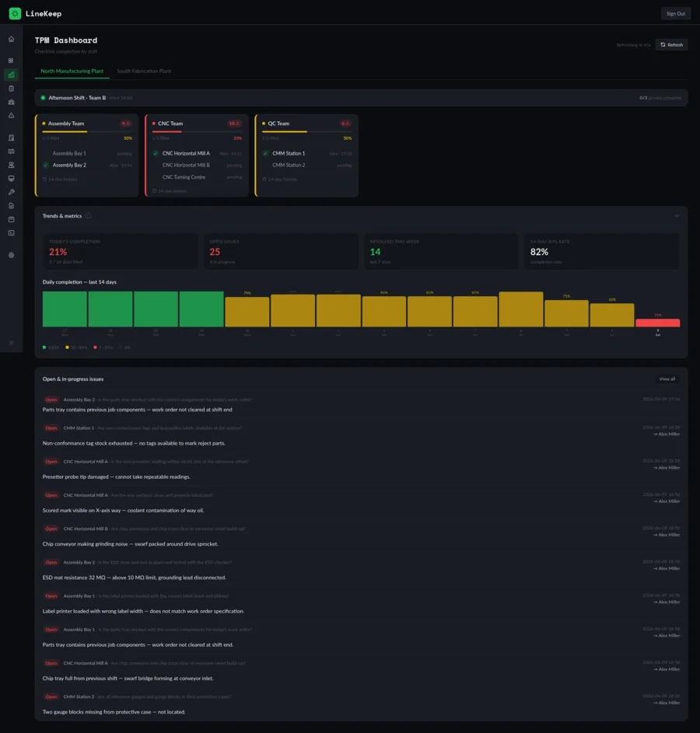Click View all issues button
The width and height of the screenshot is (700, 733).
pos(667,379)
